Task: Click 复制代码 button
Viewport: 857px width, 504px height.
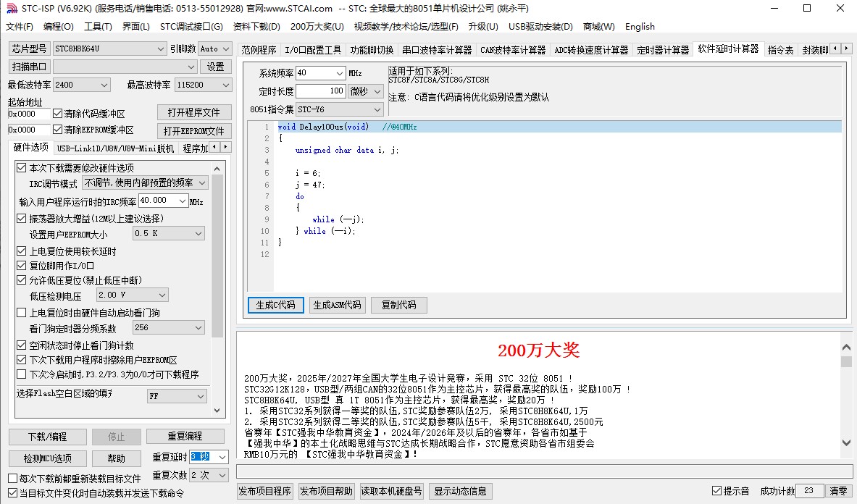Action: (x=399, y=305)
